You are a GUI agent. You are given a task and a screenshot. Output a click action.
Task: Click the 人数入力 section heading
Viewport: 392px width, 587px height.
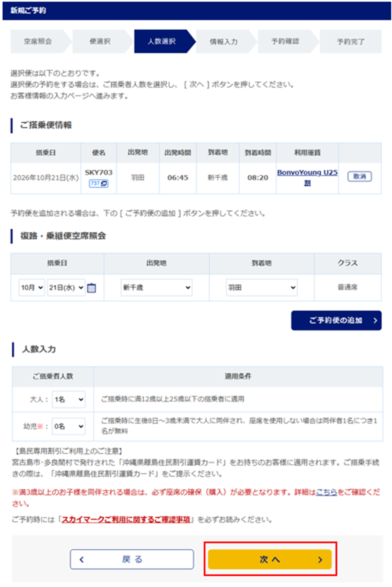(x=39, y=349)
